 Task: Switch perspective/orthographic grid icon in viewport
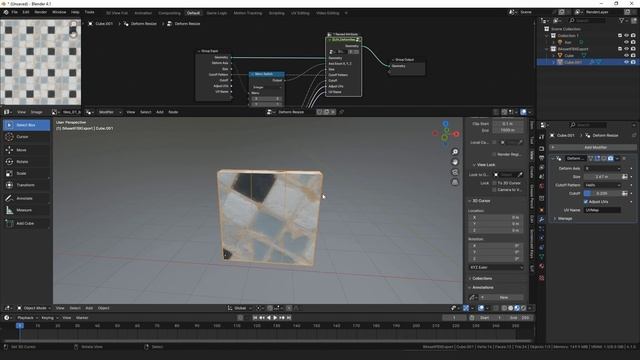tap(455, 182)
